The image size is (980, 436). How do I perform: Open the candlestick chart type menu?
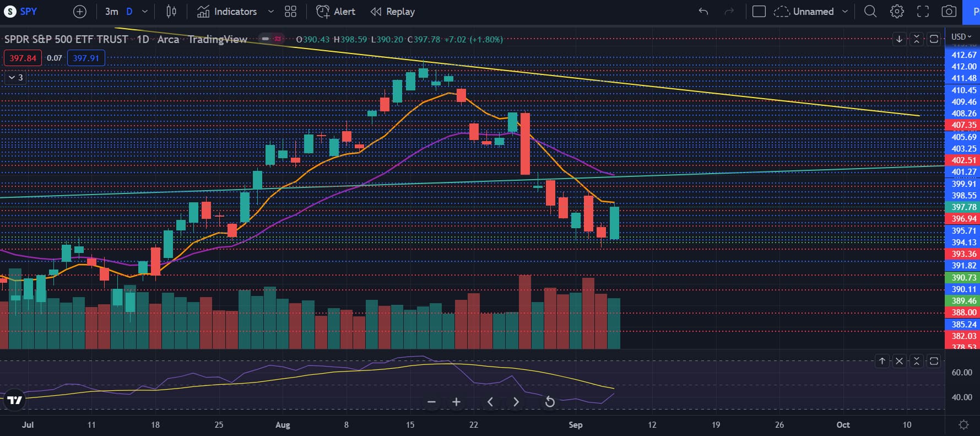[x=171, y=12]
